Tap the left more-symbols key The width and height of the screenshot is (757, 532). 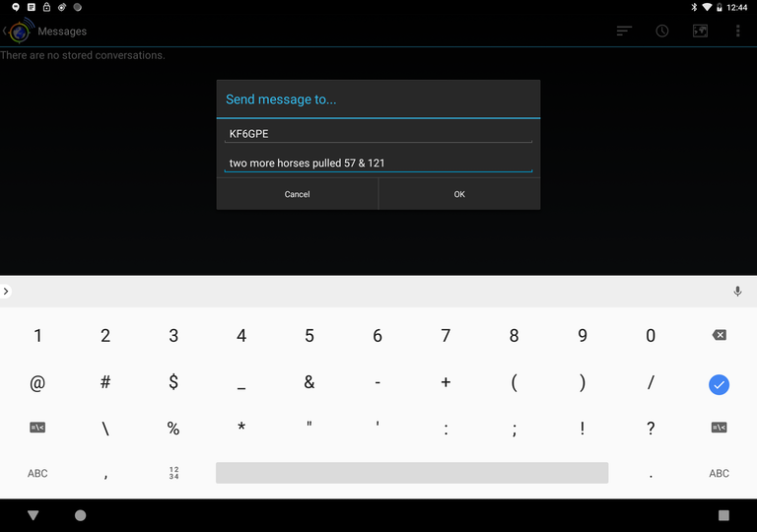pyautogui.click(x=37, y=428)
